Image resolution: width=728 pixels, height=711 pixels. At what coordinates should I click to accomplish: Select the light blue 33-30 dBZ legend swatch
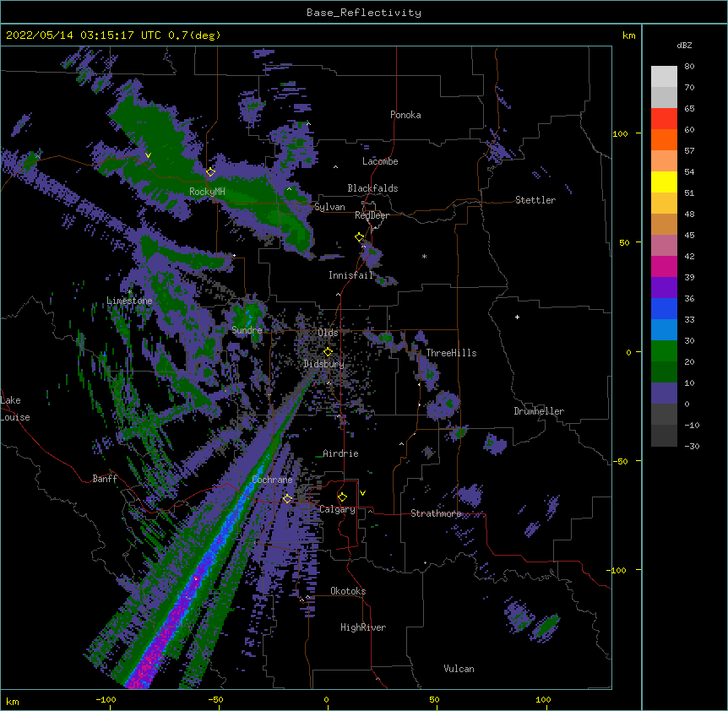point(664,329)
